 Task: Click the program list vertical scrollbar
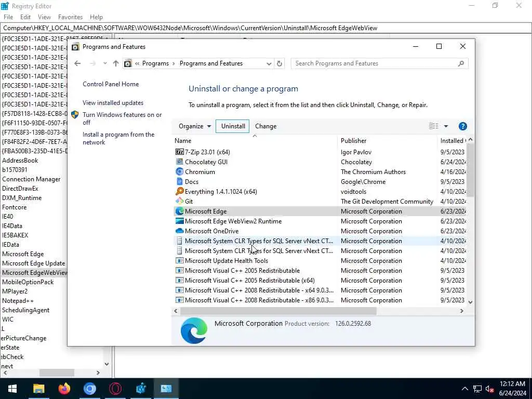(x=470, y=170)
